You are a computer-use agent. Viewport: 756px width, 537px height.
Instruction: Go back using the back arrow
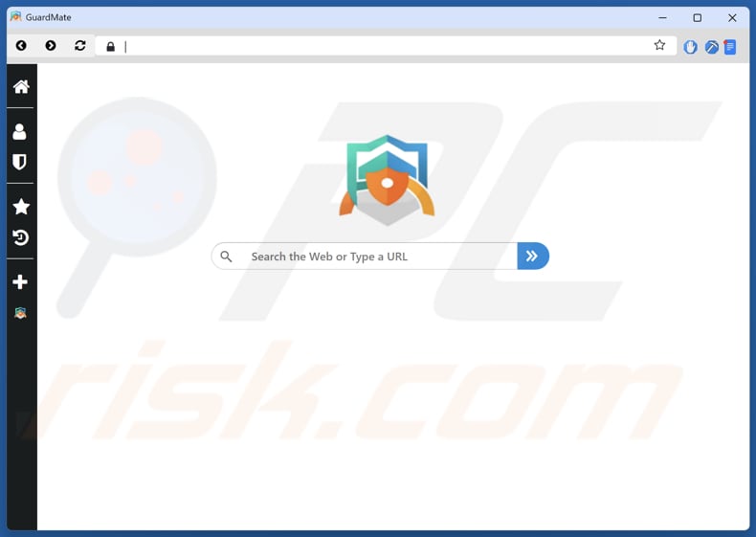click(x=21, y=45)
